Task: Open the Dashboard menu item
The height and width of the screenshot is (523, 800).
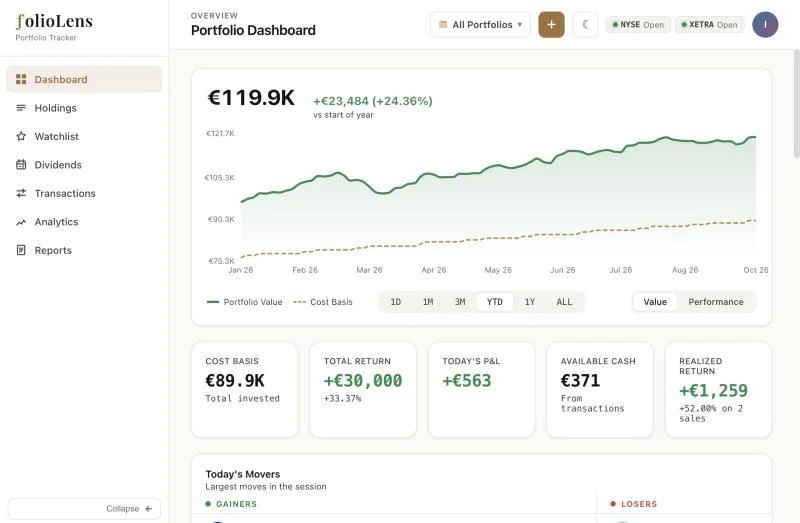Action: (84, 79)
